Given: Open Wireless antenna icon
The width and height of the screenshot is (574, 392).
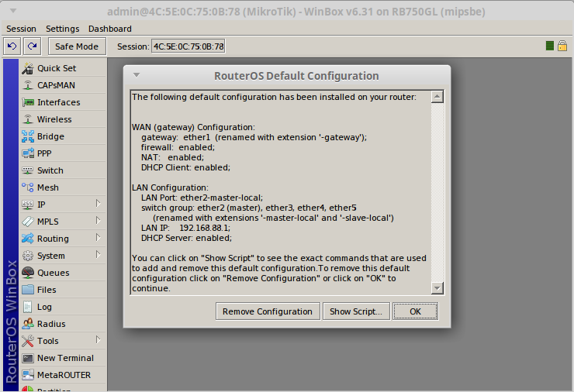Looking at the screenshot, I should 27,119.
